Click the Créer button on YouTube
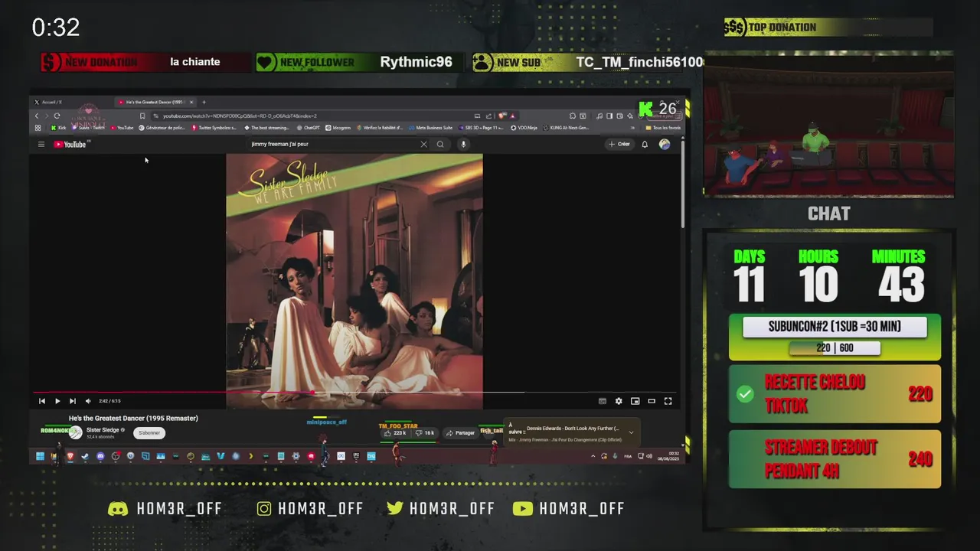Viewport: 980px width, 551px height. (x=619, y=144)
